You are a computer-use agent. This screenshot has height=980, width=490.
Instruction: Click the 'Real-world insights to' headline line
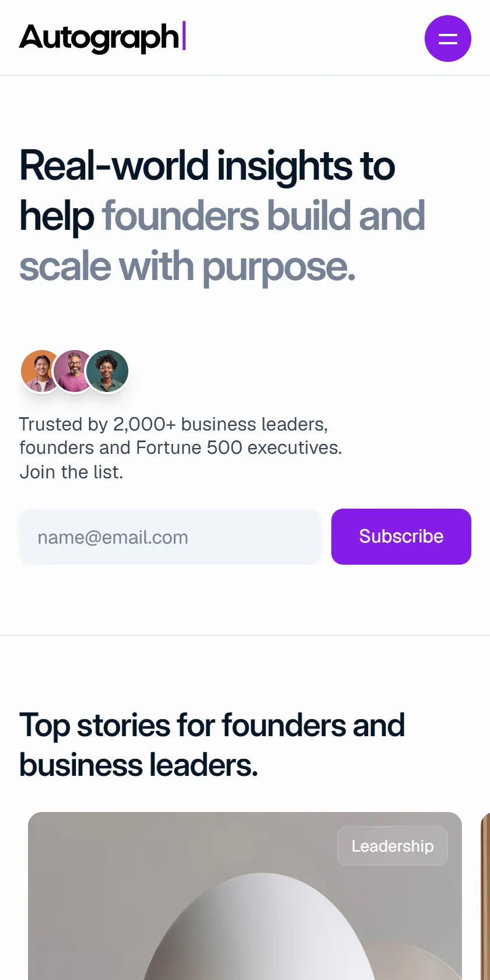tap(208, 166)
